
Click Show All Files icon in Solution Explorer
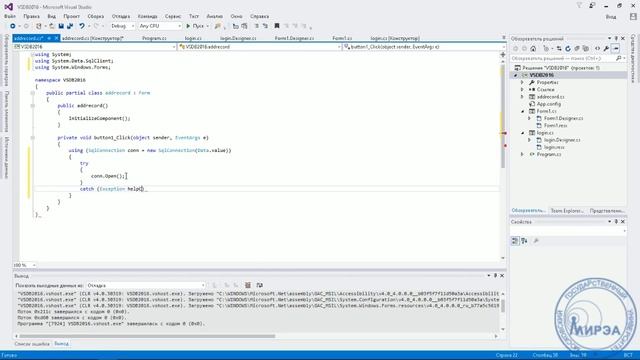586,49
